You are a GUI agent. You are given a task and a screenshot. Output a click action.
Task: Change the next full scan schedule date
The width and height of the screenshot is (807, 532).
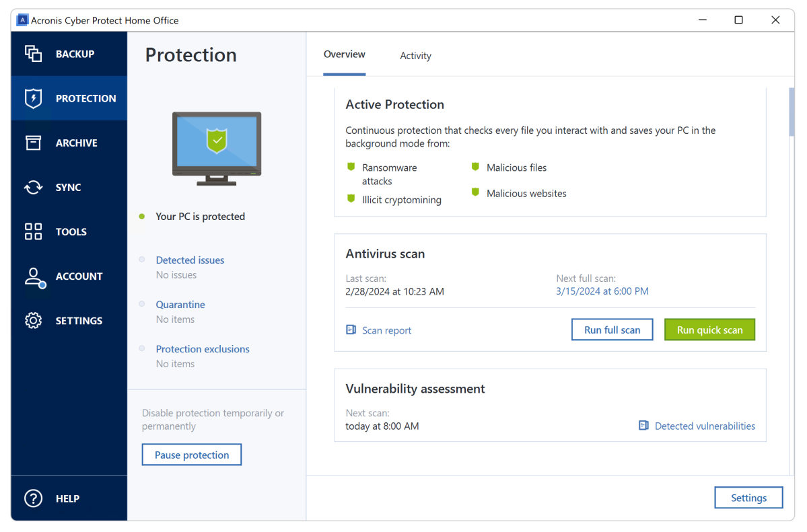[602, 291]
